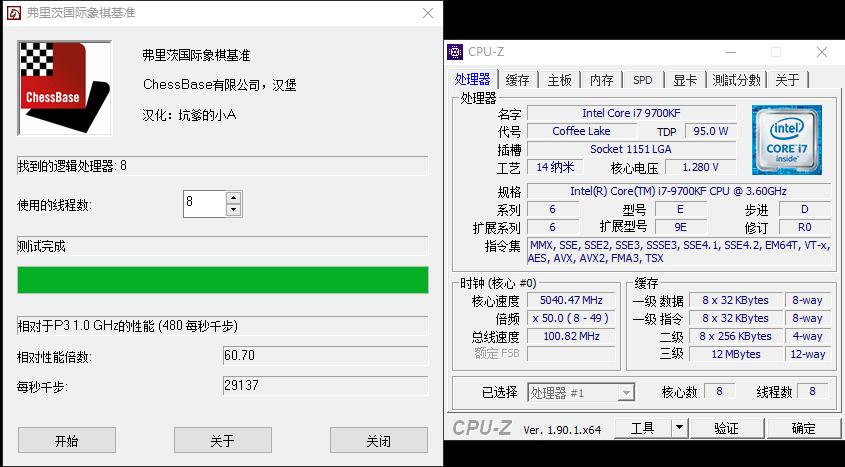The width and height of the screenshot is (845, 467).
Task: Click the TDP value 95.0 W
Action: (x=711, y=131)
